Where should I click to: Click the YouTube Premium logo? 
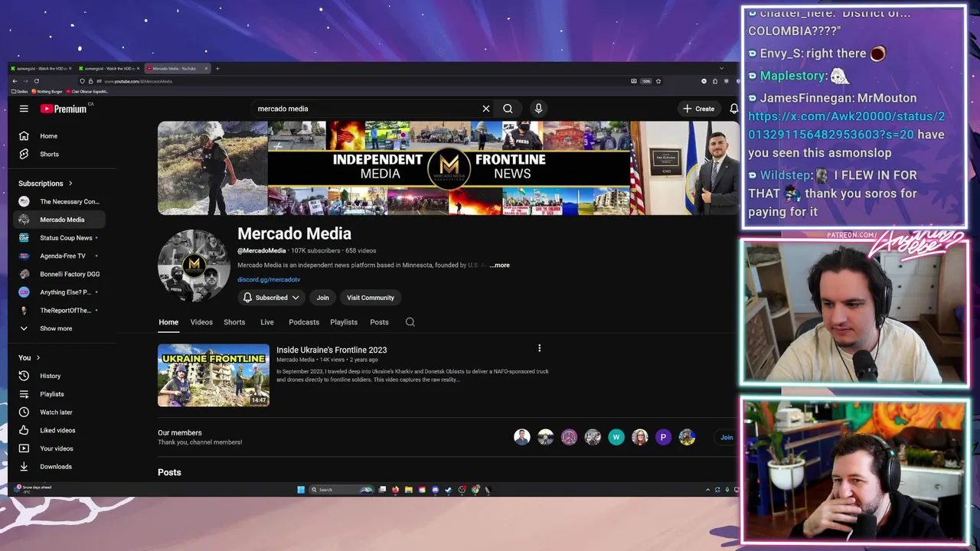64,109
